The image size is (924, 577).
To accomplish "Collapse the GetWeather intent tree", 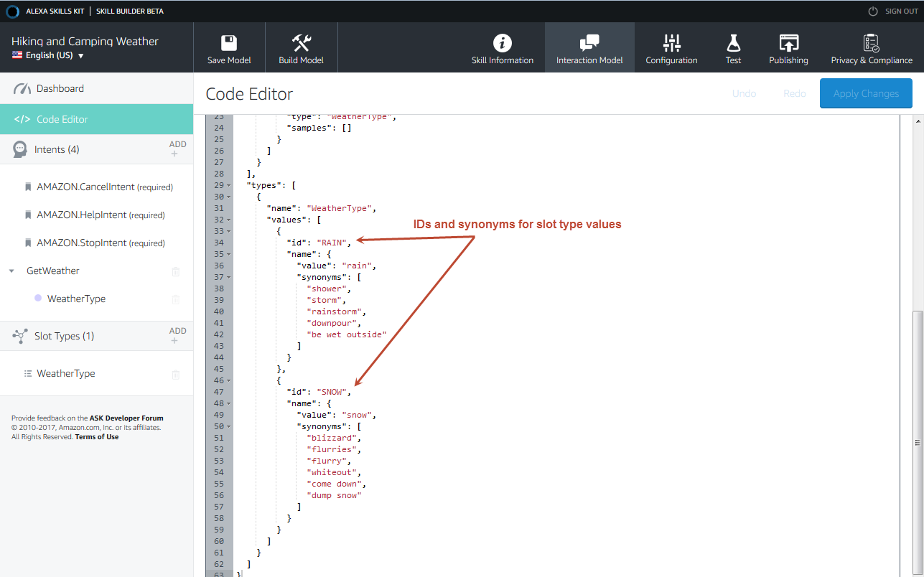I will pyautogui.click(x=11, y=271).
